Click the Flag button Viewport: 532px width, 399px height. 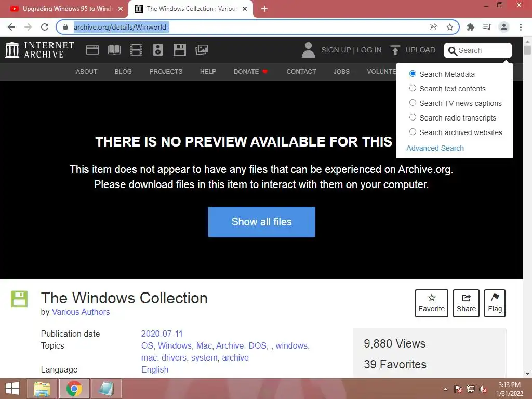[x=495, y=303]
